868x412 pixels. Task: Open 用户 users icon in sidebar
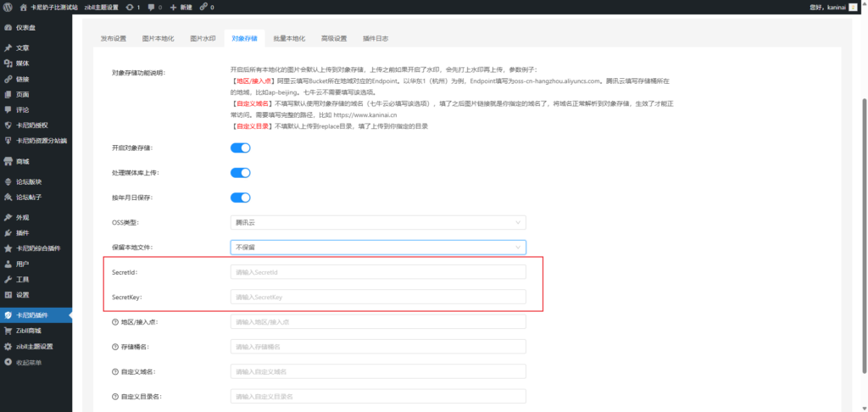8,264
